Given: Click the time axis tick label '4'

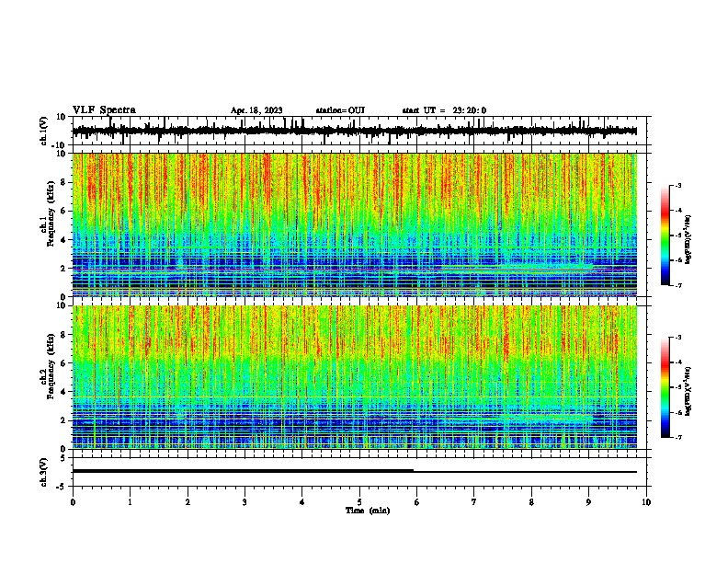Looking at the screenshot, I should click(x=302, y=502).
